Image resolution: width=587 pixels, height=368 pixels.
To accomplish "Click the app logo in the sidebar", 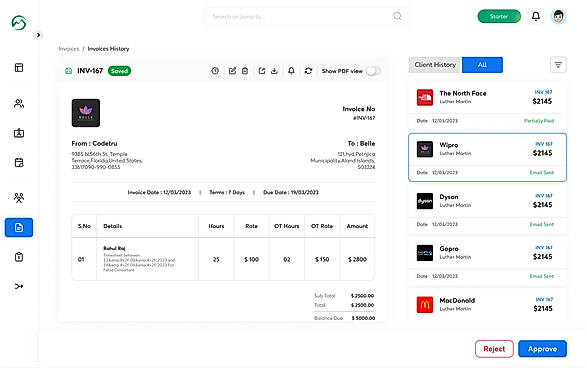I will coord(19,22).
